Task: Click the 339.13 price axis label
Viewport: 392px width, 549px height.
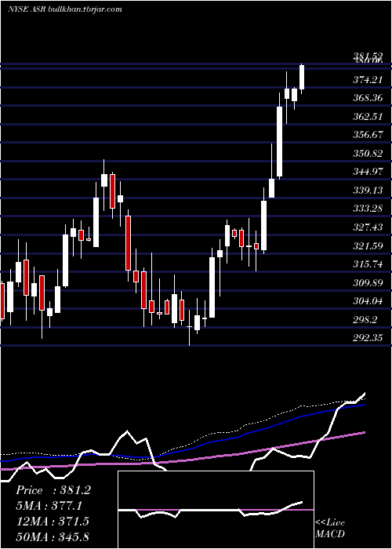Action: tap(368, 191)
